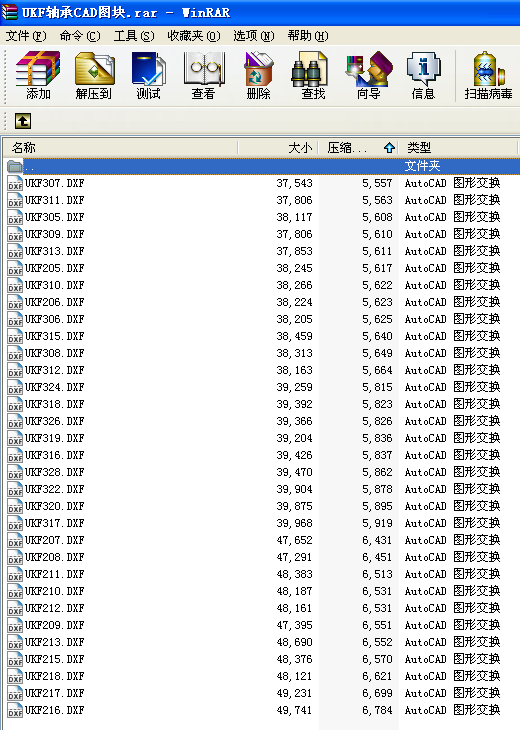This screenshot has width=520, height=730.
Task: Select file UKF209.DXF
Action: 55,625
